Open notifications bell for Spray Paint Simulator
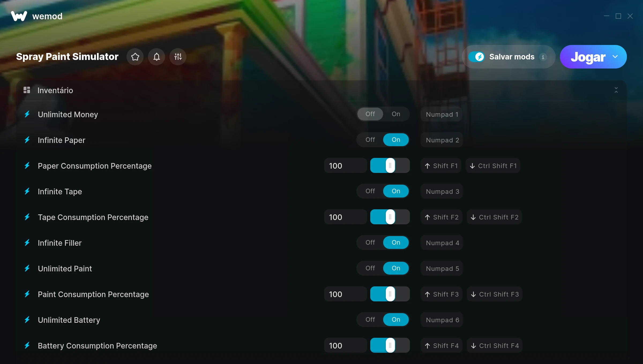The image size is (643, 364). point(156,57)
